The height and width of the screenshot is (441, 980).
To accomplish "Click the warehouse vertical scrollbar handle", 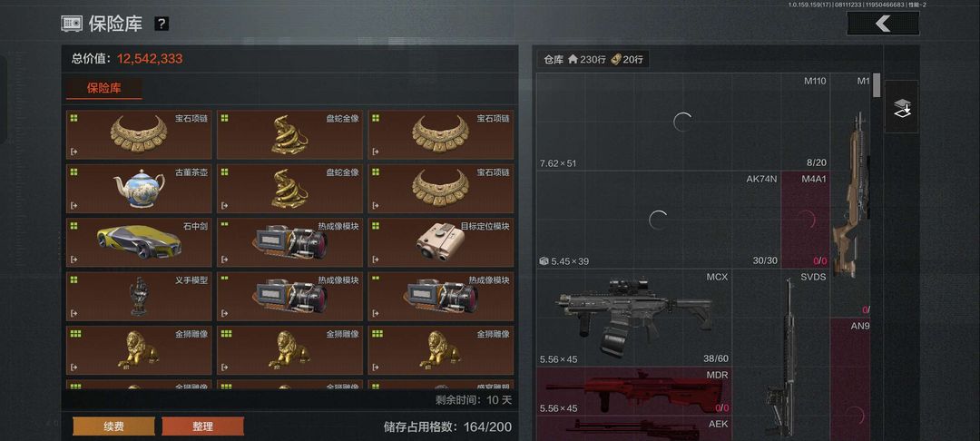I will 877,85.
